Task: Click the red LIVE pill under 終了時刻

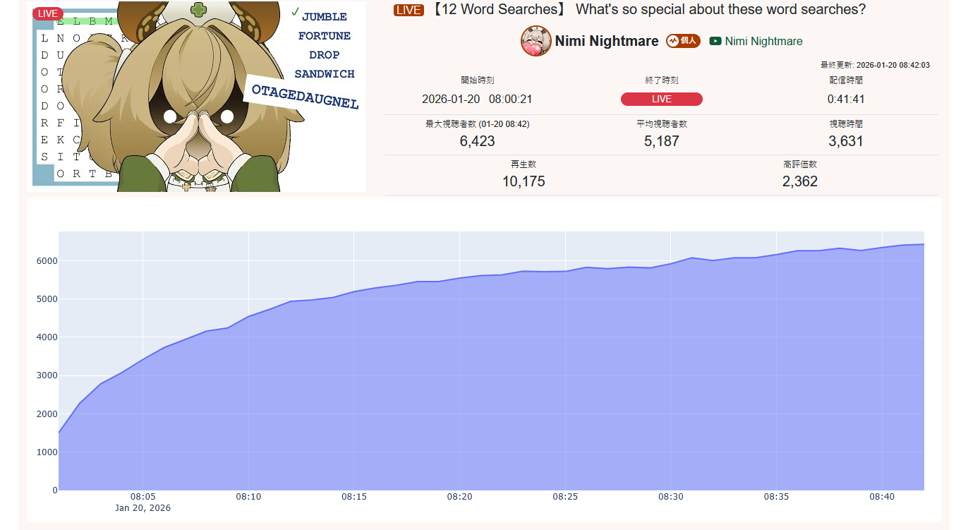Action: tap(662, 100)
